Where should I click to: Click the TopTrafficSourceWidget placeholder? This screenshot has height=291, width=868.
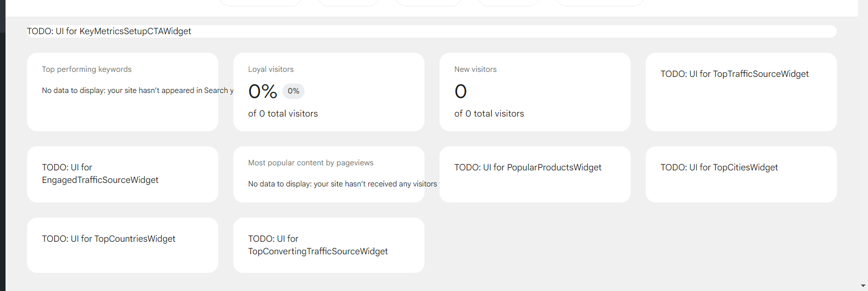tap(741, 90)
